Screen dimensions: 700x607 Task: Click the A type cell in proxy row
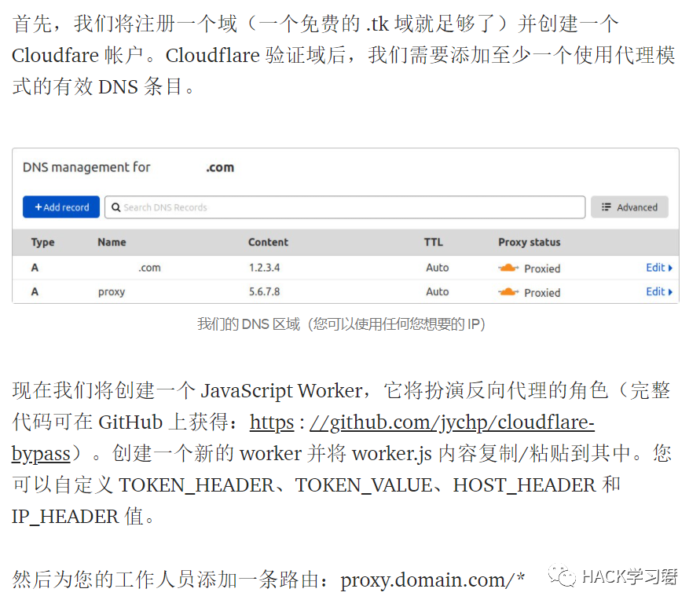(35, 292)
